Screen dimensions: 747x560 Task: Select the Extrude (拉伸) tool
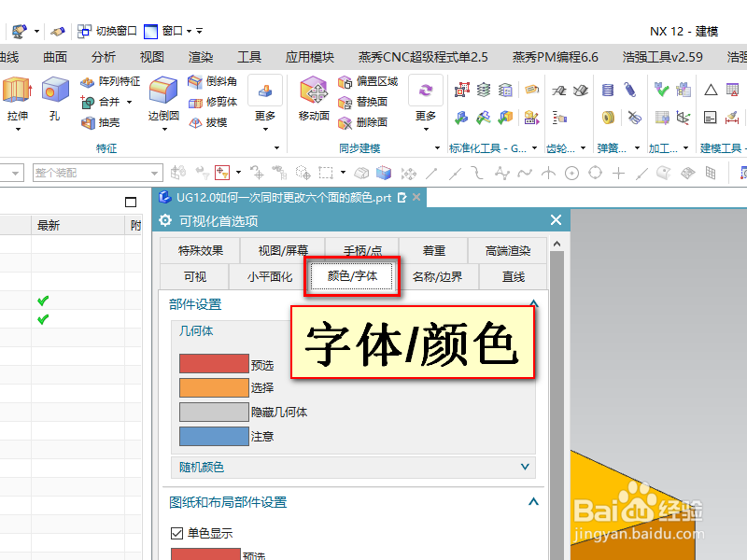[x=16, y=91]
